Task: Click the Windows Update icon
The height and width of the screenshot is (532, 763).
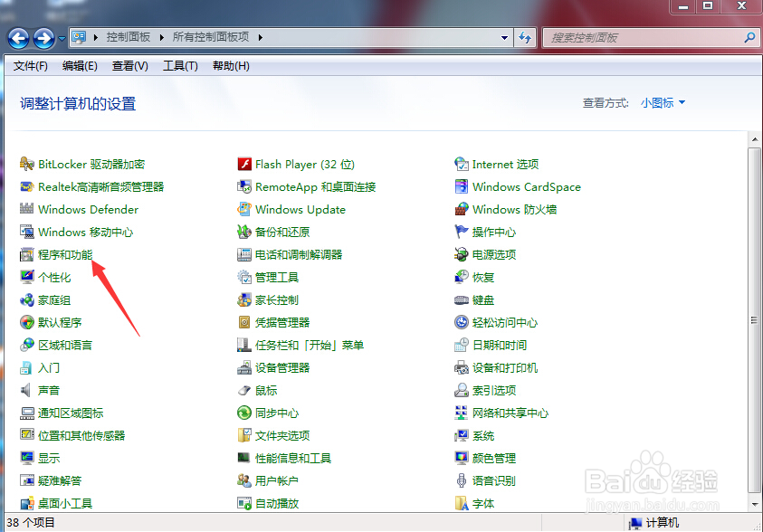Action: click(x=244, y=209)
